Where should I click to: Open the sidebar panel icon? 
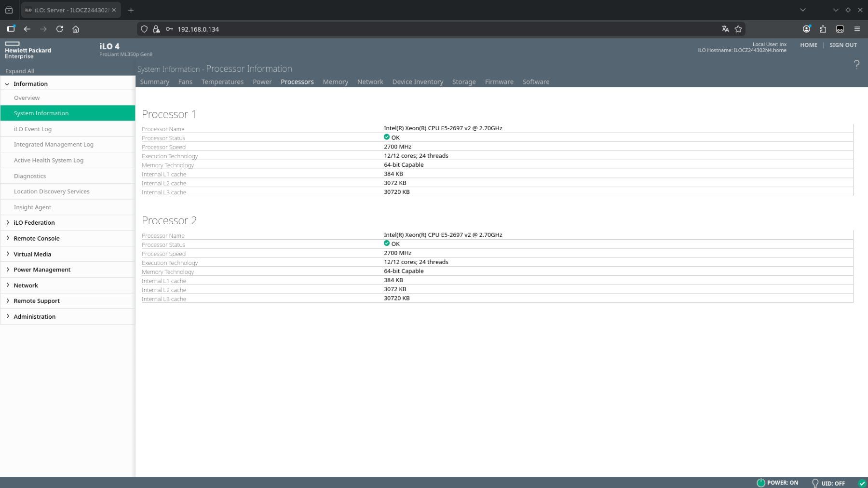11,29
